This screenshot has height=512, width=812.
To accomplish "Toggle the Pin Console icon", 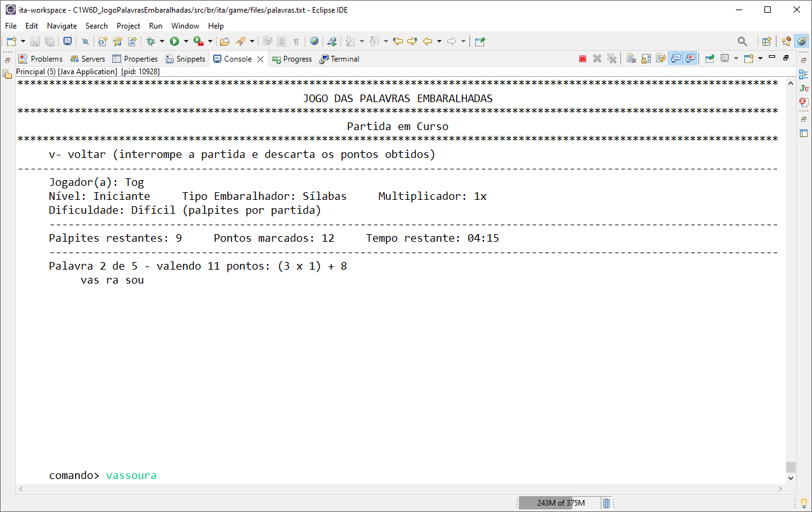I will click(709, 58).
